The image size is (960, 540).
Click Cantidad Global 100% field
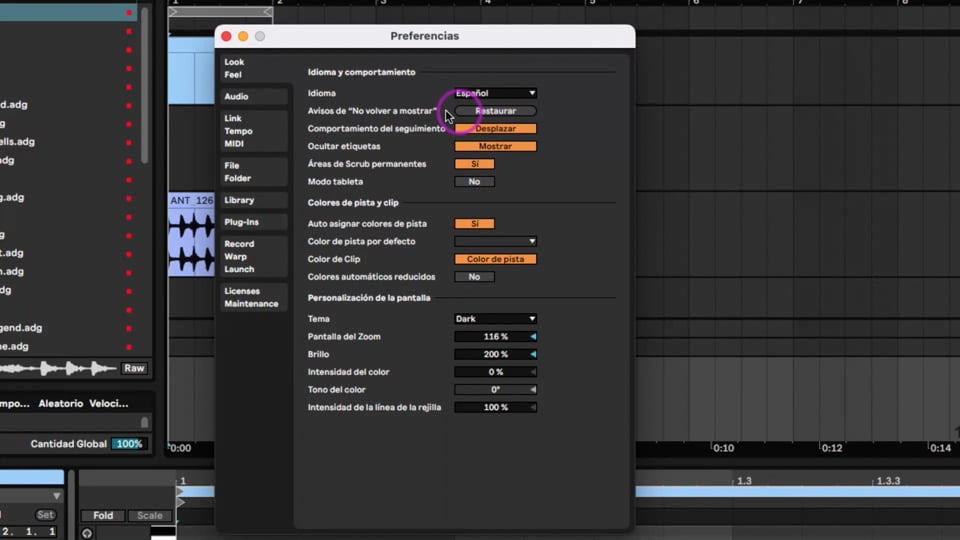pyautogui.click(x=129, y=444)
